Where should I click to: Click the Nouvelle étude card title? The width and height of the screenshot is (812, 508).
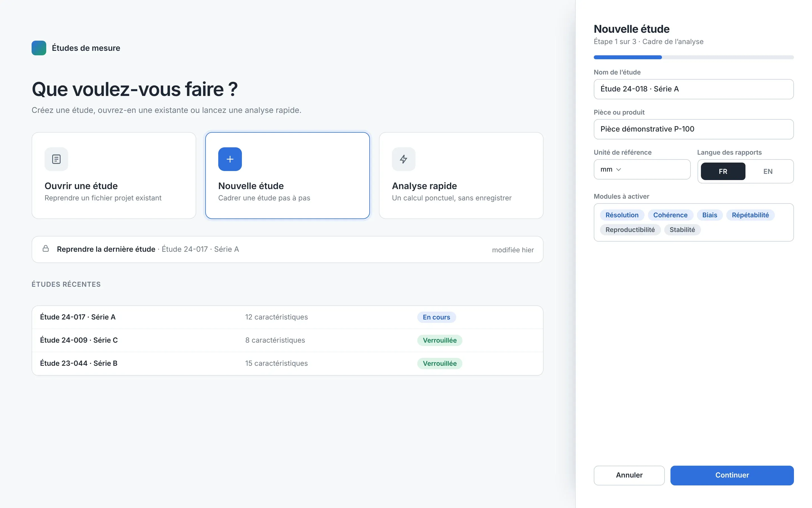click(251, 186)
